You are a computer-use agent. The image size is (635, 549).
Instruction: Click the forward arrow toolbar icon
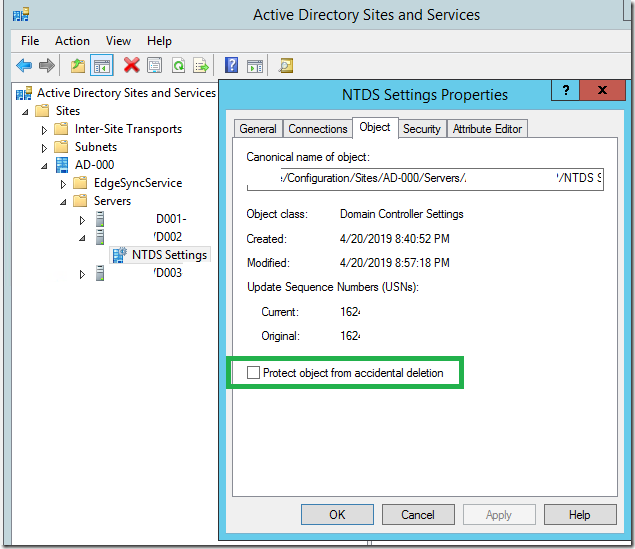[47, 65]
